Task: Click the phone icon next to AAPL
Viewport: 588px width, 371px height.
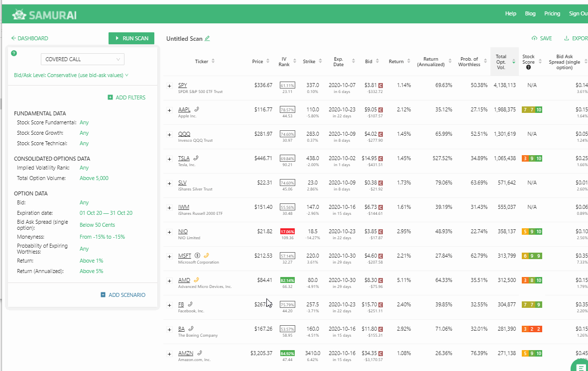Action: [x=198, y=109]
